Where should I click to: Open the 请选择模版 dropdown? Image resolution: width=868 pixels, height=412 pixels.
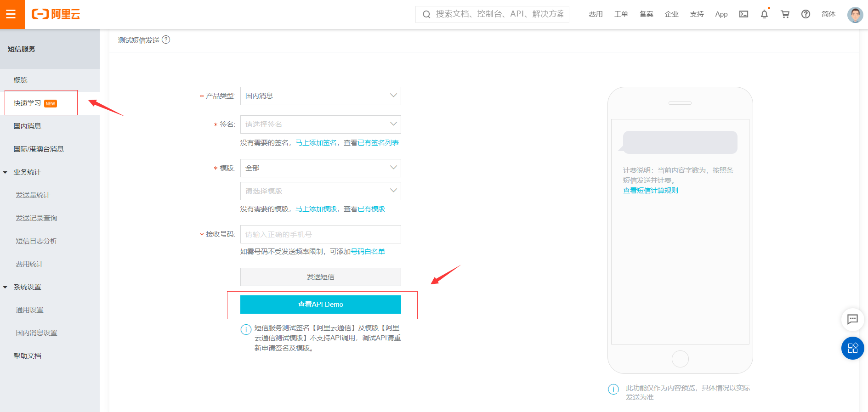pyautogui.click(x=320, y=191)
